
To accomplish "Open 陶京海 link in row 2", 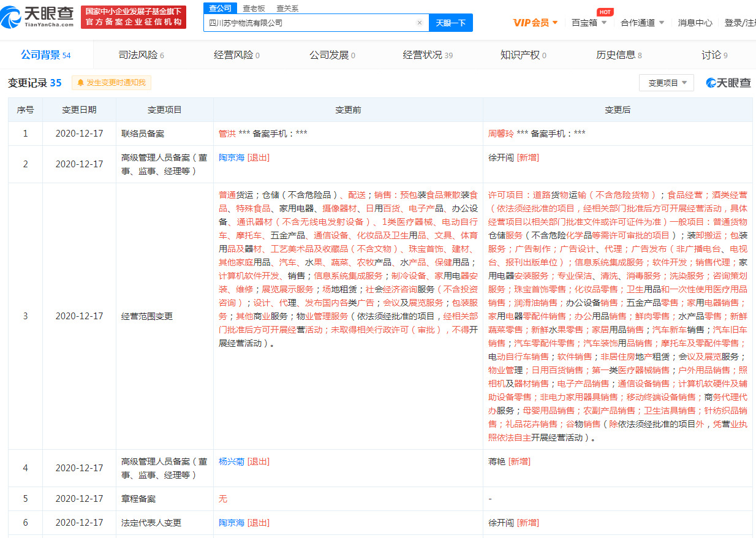I will (x=232, y=157).
